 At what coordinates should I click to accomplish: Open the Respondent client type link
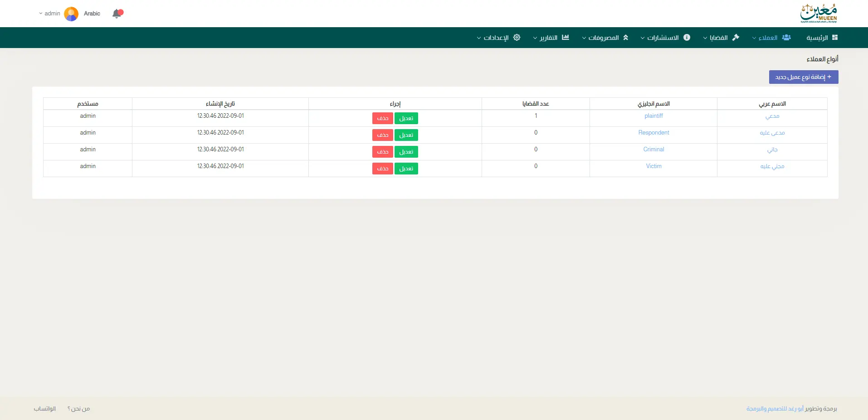(x=653, y=133)
